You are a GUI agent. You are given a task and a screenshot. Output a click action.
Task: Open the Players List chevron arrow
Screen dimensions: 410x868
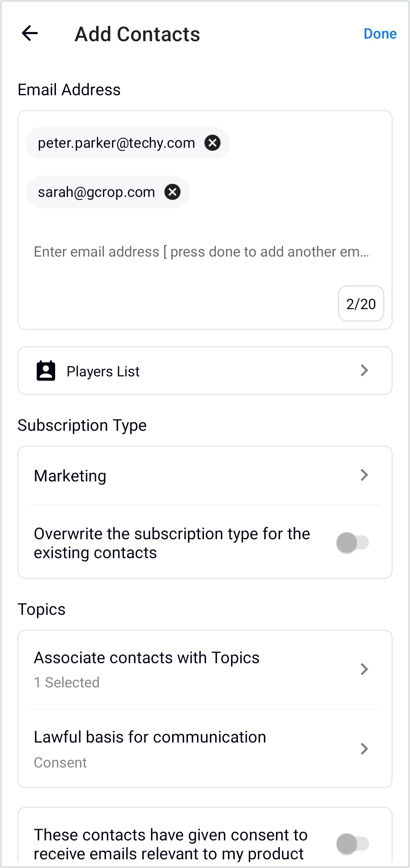pos(364,370)
